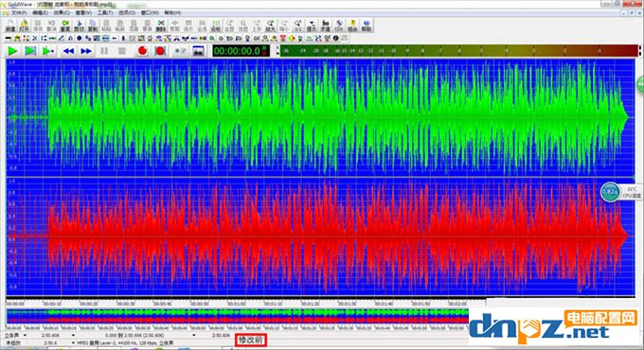The width and height of the screenshot is (644, 350).
Task: Click the Zoom In magnifier icon
Action: point(270,26)
